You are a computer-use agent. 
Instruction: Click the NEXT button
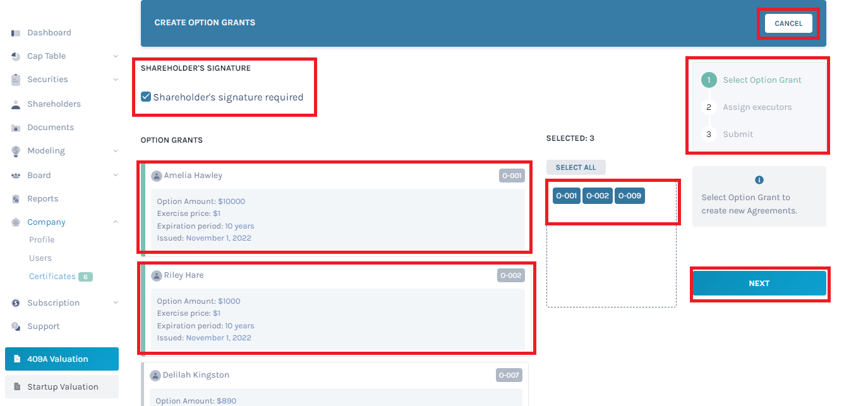coord(759,283)
